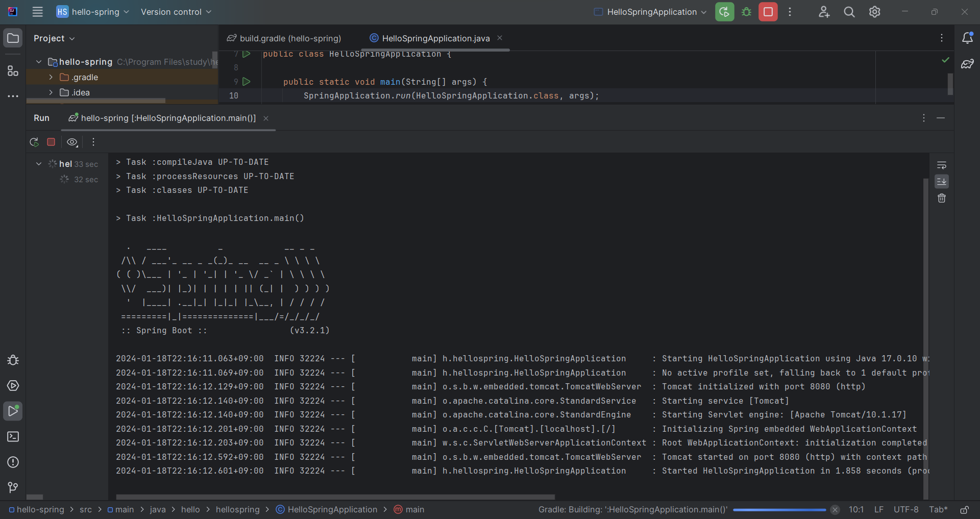
Task: Stop the running application red button
Action: 768,12
